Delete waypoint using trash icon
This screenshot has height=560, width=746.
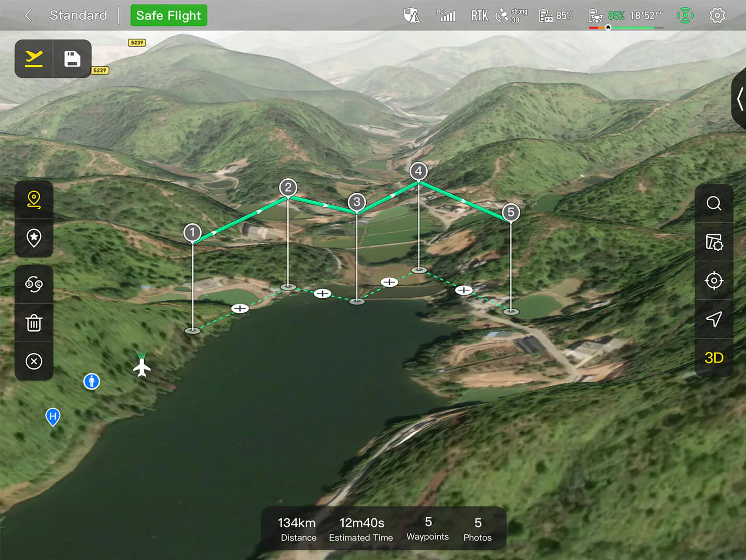(34, 323)
